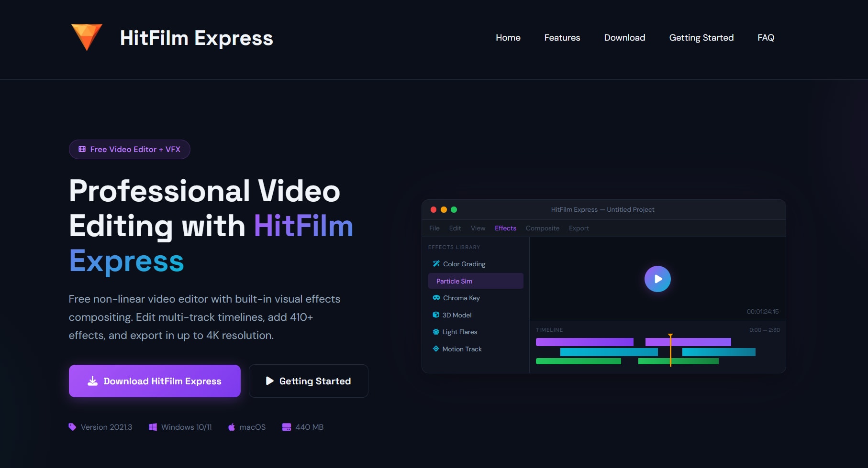Click the Apple logo icon
The width and height of the screenshot is (868, 468).
(232, 427)
